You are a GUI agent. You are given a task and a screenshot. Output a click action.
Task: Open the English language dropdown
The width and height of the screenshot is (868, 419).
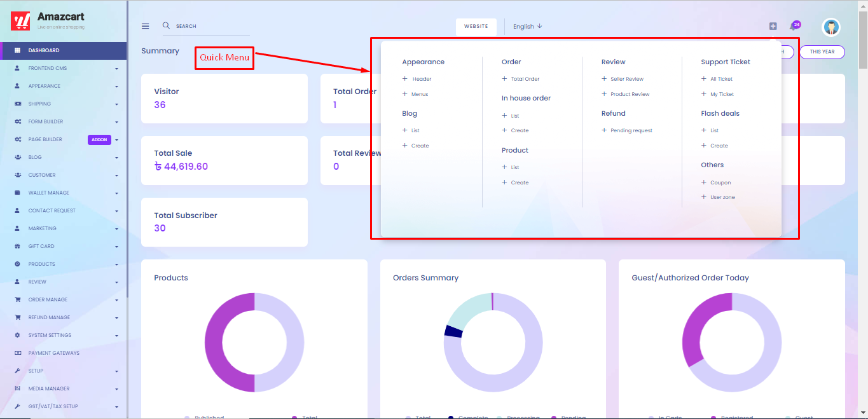[527, 26]
